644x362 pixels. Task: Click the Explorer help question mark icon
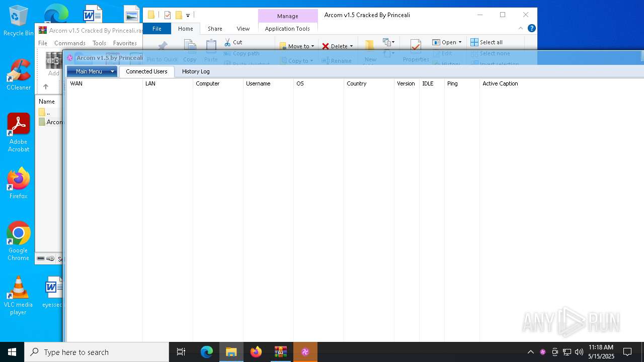(531, 29)
